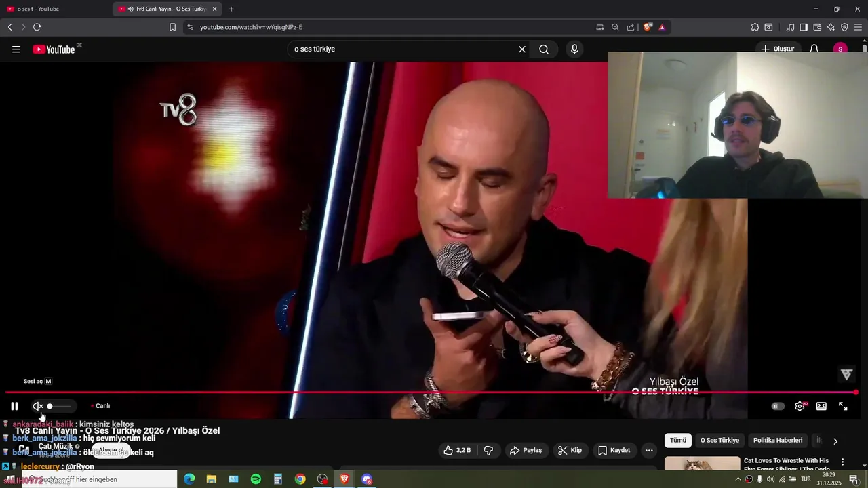Image resolution: width=868 pixels, height=488 pixels.
Task: Share this page from the address bar
Action: pos(631,27)
